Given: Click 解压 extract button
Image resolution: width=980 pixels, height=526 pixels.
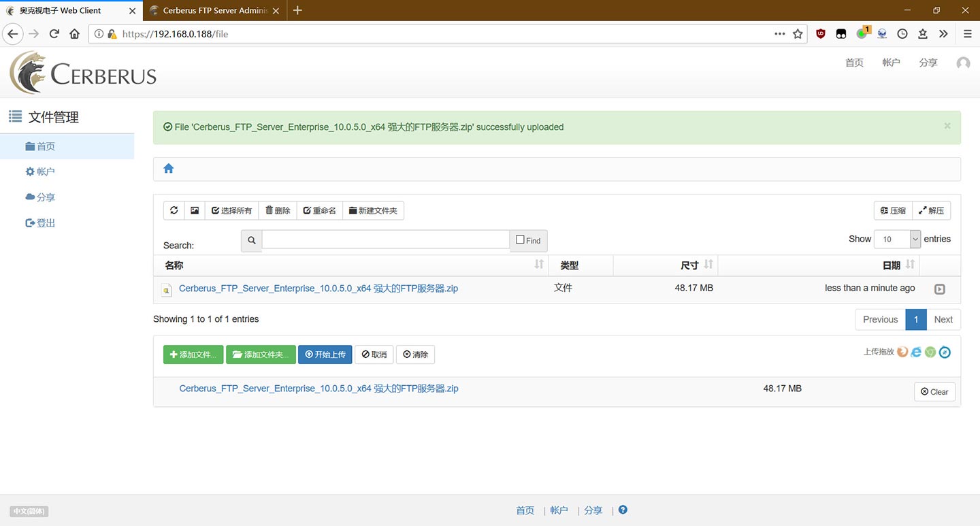Looking at the screenshot, I should [931, 210].
